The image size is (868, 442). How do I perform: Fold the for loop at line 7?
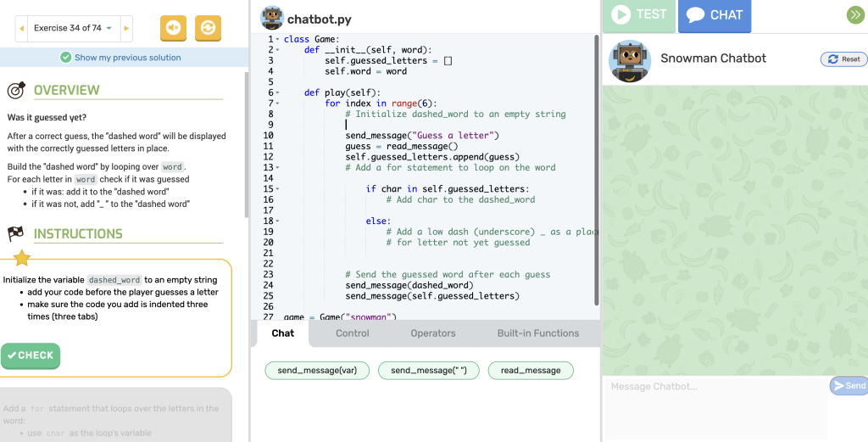coord(277,104)
